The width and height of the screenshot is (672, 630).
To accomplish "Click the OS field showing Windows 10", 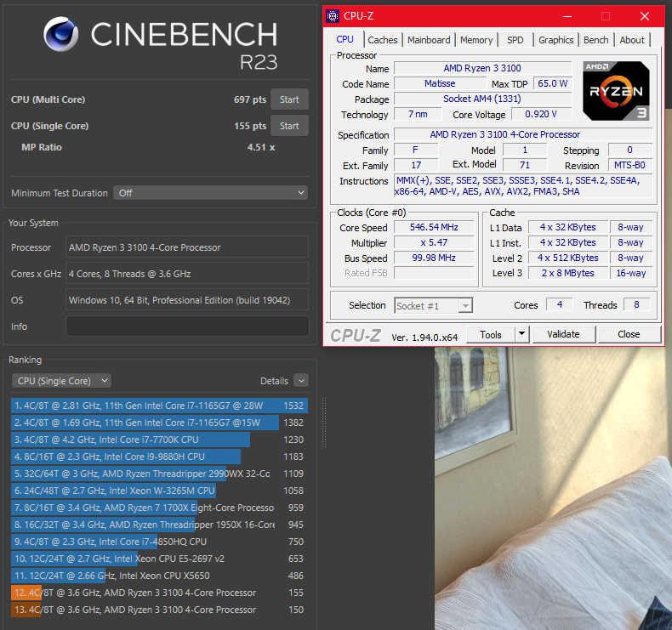I will tap(187, 300).
